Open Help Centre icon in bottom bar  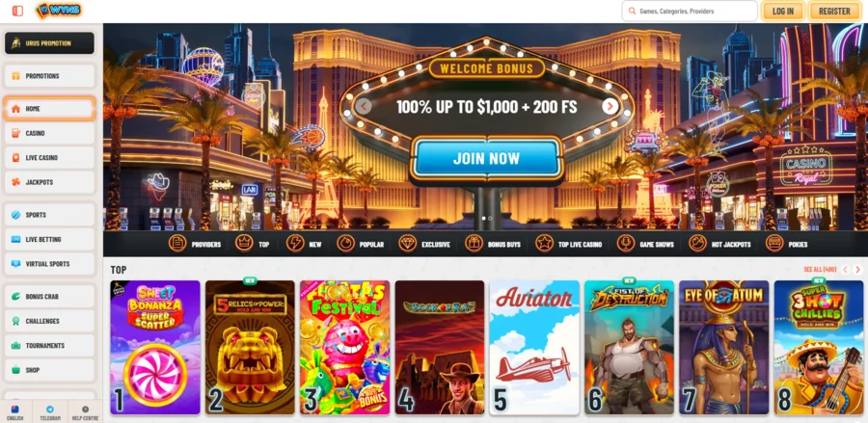click(85, 410)
